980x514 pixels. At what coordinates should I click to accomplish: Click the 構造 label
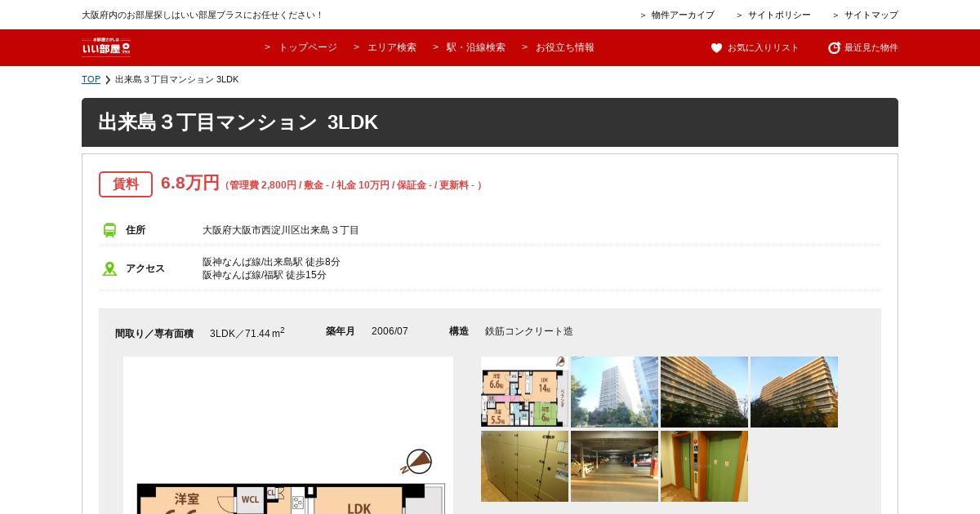pos(459,331)
